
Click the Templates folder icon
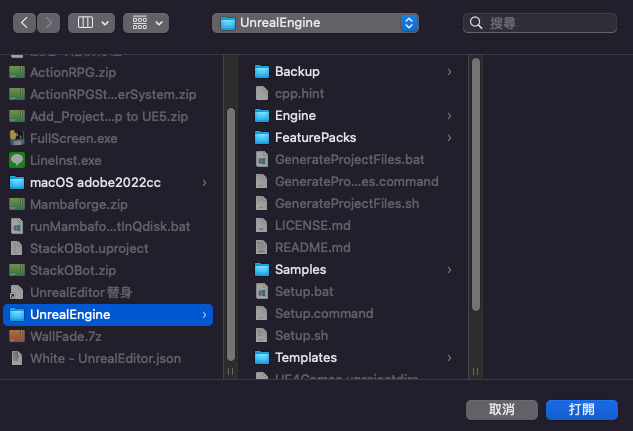[262, 358]
